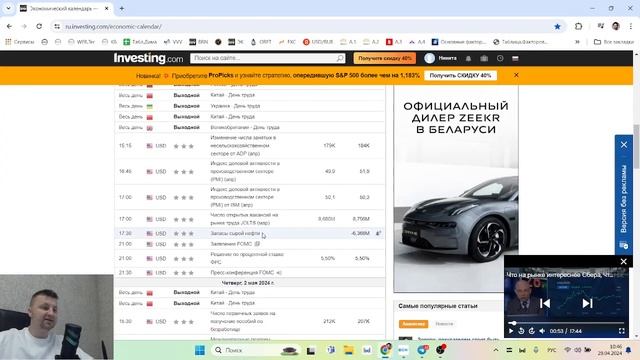
Task: Close the economic calendar browser tab
Action: (x=107, y=8)
